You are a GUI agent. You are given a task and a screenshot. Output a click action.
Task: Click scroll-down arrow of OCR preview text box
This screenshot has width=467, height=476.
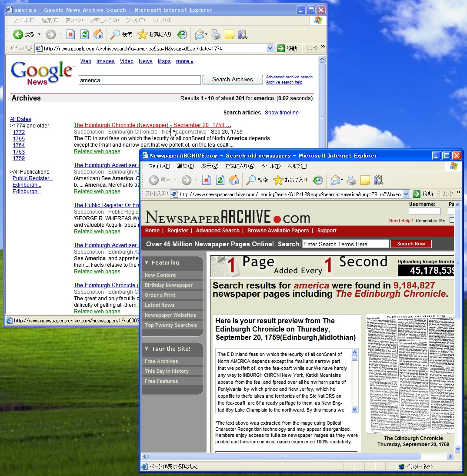[x=354, y=409]
